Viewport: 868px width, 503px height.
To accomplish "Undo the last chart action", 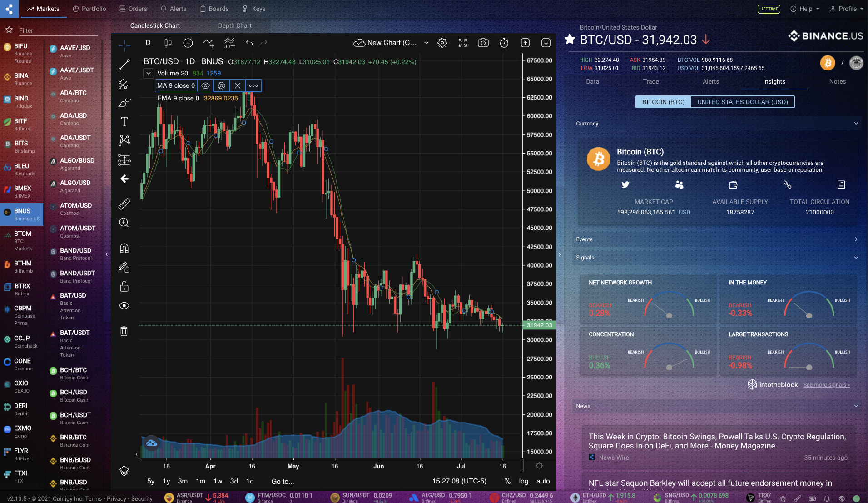I will [249, 43].
